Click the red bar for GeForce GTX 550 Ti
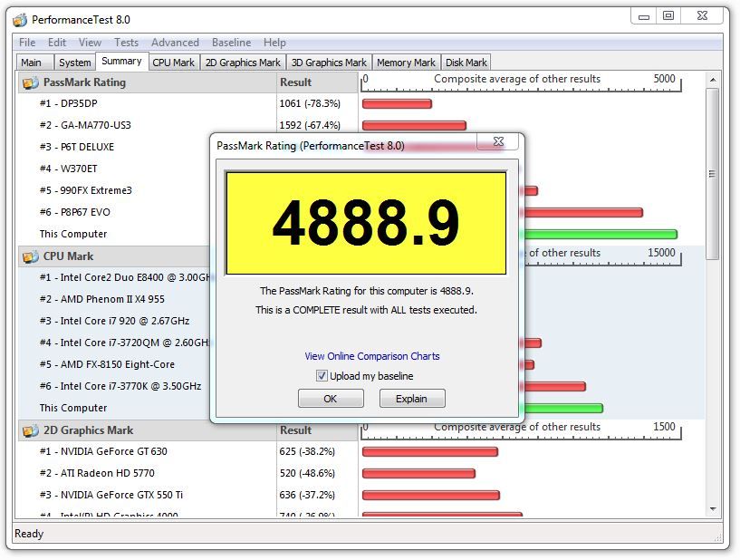The image size is (740, 560). (431, 496)
